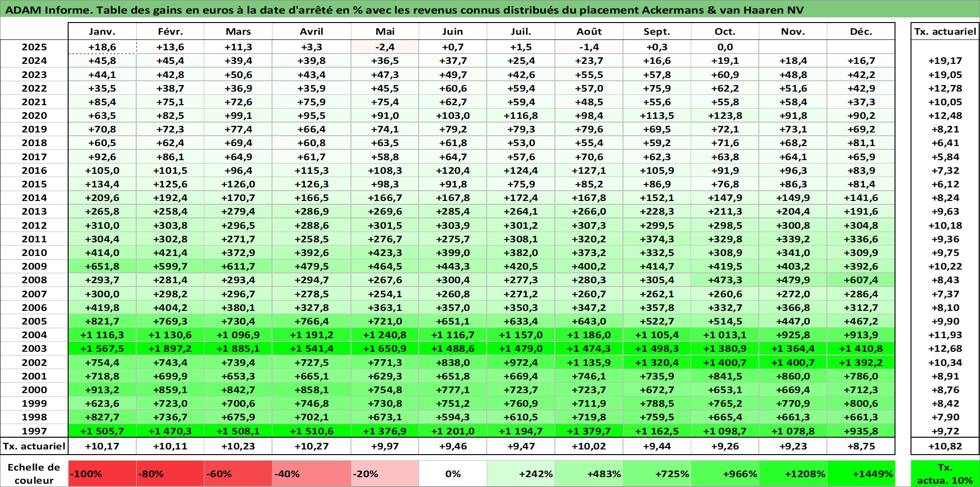The height and width of the screenshot is (487, 980).
Task: Select the 2009 year row label
Action: (34, 266)
